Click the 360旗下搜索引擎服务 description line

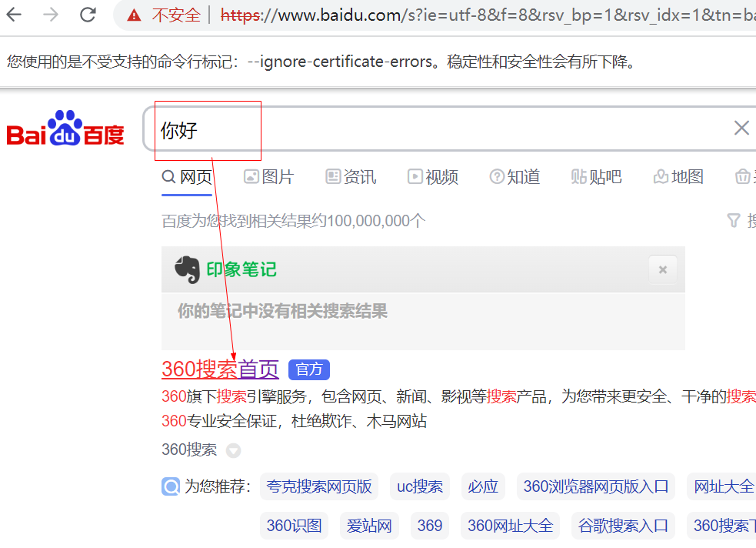point(458,396)
